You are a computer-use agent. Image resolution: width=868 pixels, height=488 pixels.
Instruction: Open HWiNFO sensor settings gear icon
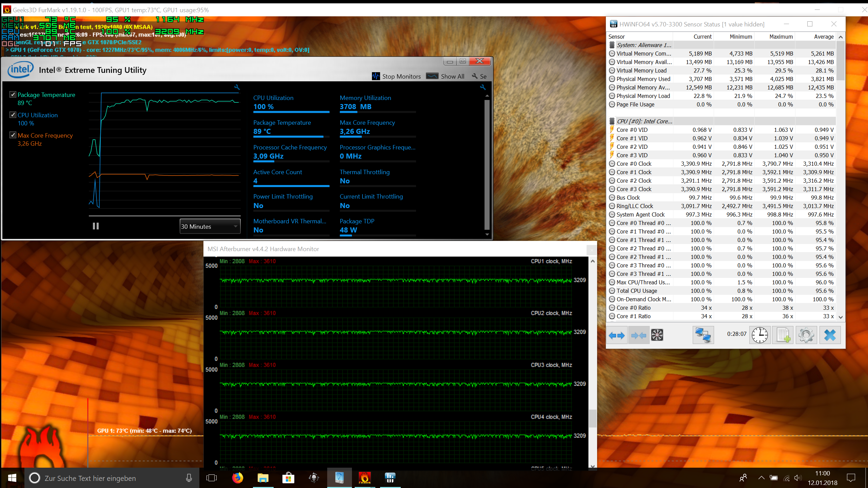pyautogui.click(x=806, y=335)
